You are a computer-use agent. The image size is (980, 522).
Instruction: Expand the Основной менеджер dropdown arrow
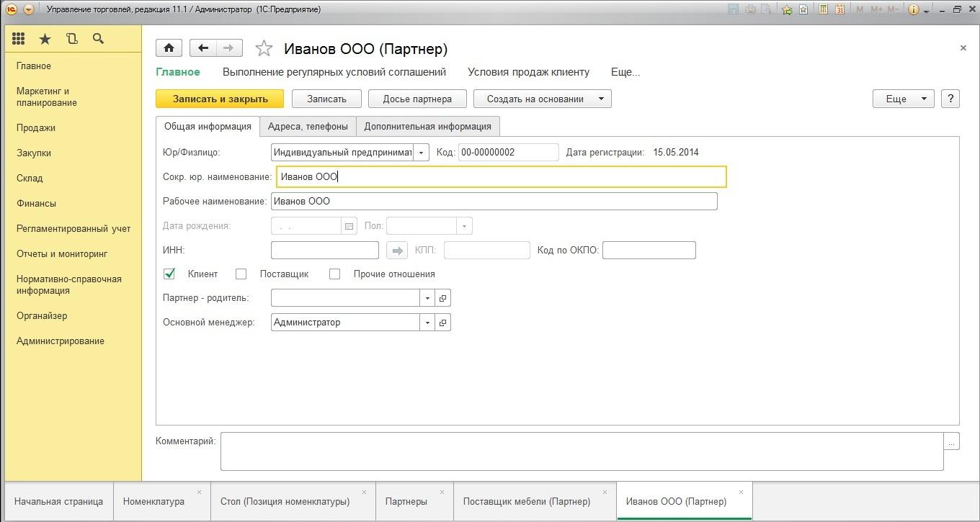tap(427, 323)
